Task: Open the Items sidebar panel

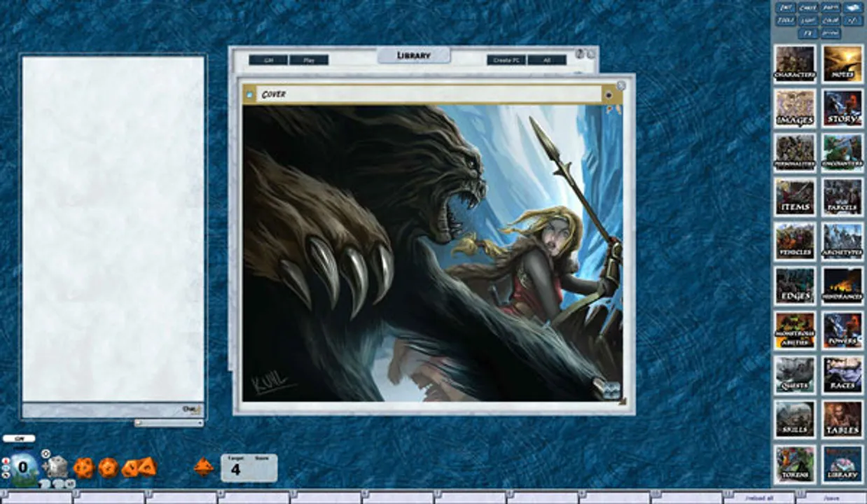Action: [795, 197]
